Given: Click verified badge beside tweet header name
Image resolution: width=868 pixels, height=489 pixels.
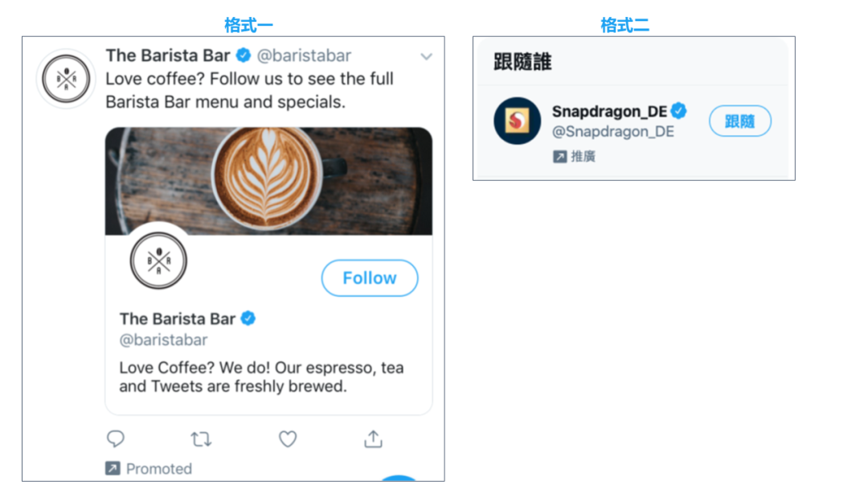Looking at the screenshot, I should [244, 55].
